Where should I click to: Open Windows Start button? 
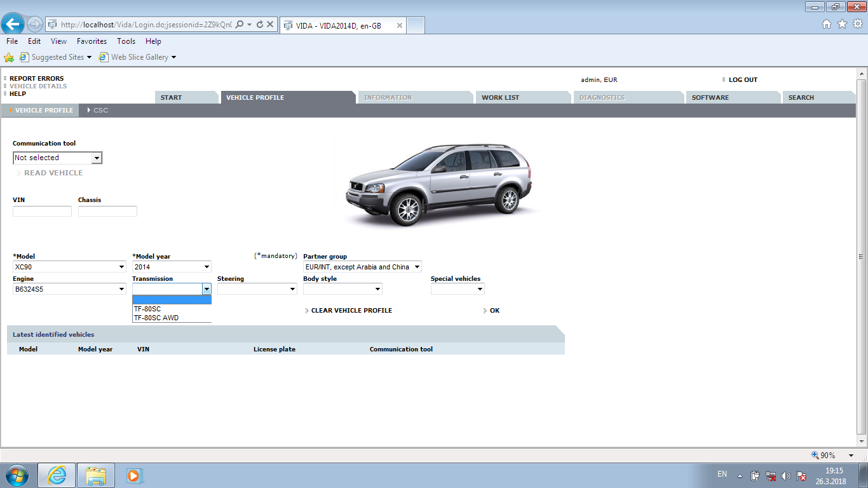(x=16, y=475)
